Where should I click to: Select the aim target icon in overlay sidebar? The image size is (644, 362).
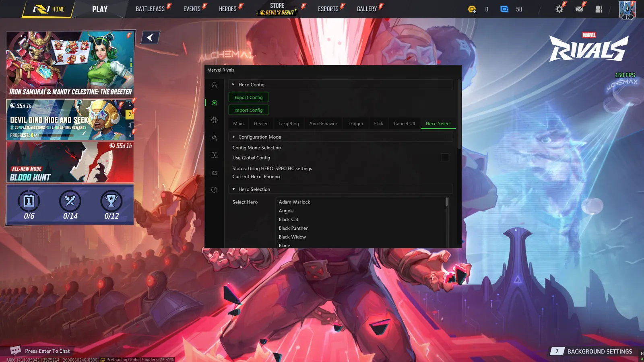(214, 103)
